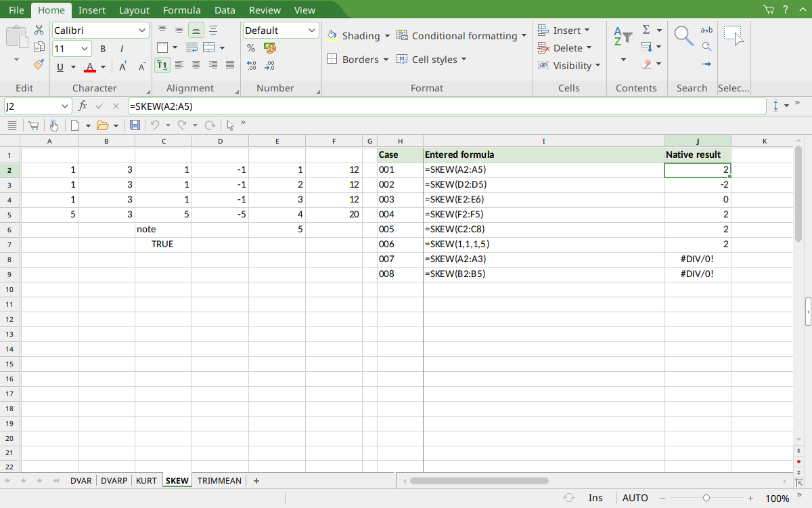Image resolution: width=812 pixels, height=508 pixels.
Task: Open the Calibri font name dropdown
Action: (141, 30)
